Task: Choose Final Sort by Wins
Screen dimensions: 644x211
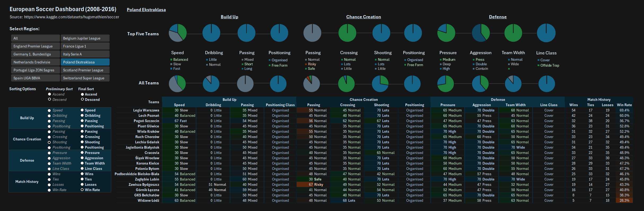Action: [x=82, y=174]
